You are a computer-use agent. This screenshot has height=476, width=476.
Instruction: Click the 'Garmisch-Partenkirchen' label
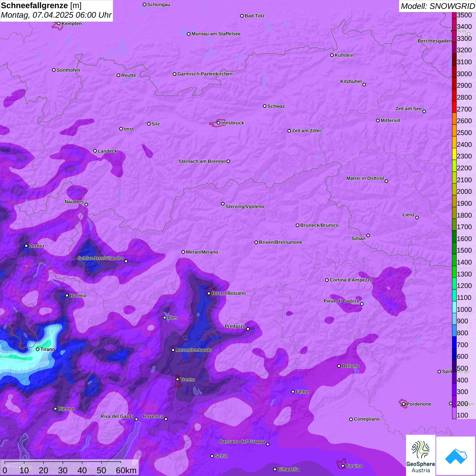coord(205,74)
